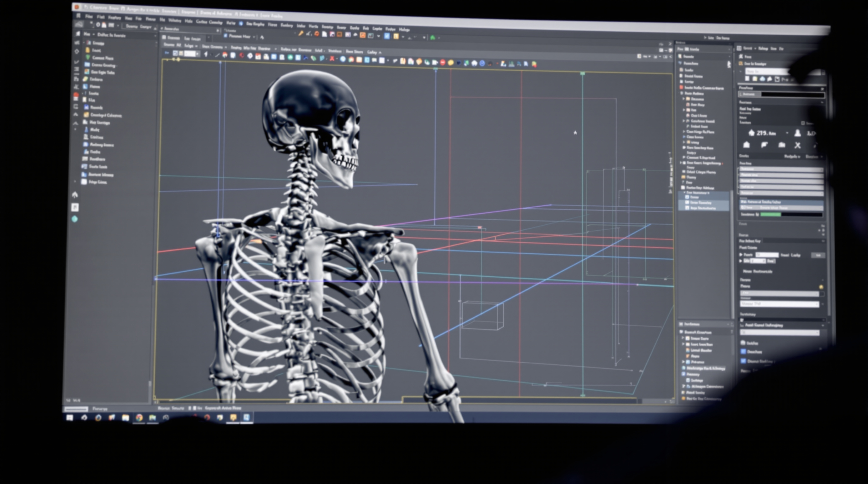
Task: Select the arrow pointer tool in the viewport toolbar
Action: click(x=206, y=54)
